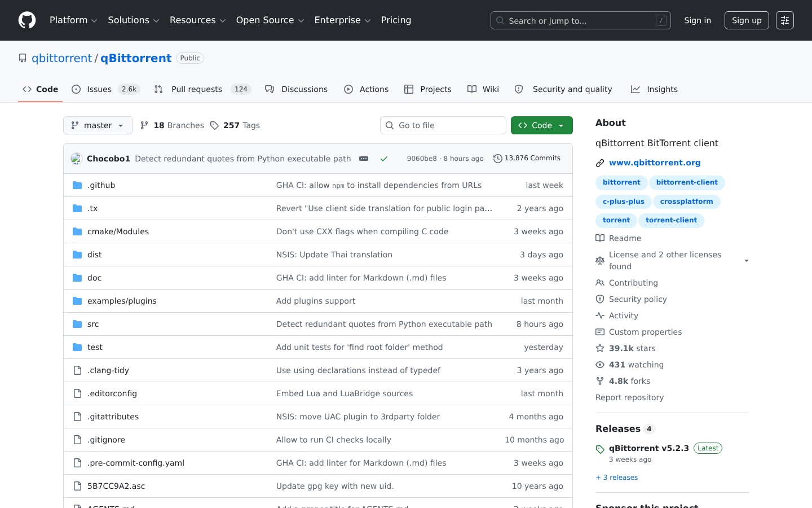The height and width of the screenshot is (508, 812).
Task: Switch to the Pull requests tab
Action: click(x=202, y=89)
